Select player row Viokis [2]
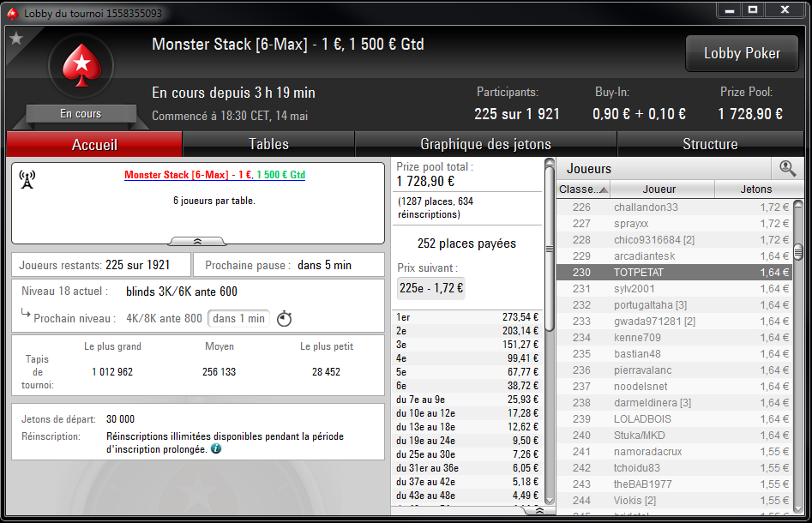812x523 pixels. coord(674,501)
